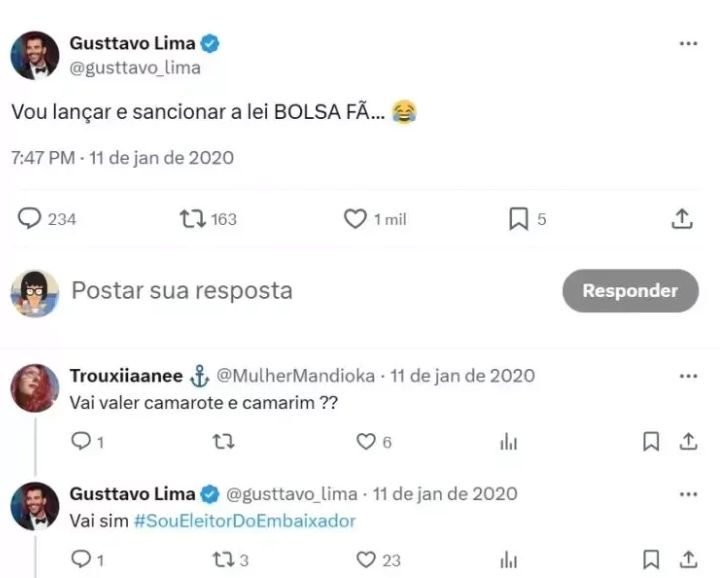Viewport: 720px width, 578px height.
Task: Open more options on Trouxiiaanee's reply
Action: point(688,376)
